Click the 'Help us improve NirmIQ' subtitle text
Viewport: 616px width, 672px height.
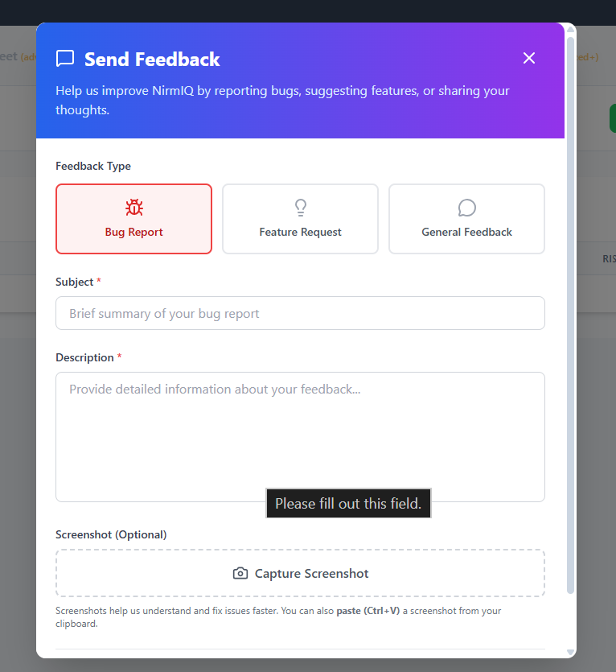pos(282,100)
